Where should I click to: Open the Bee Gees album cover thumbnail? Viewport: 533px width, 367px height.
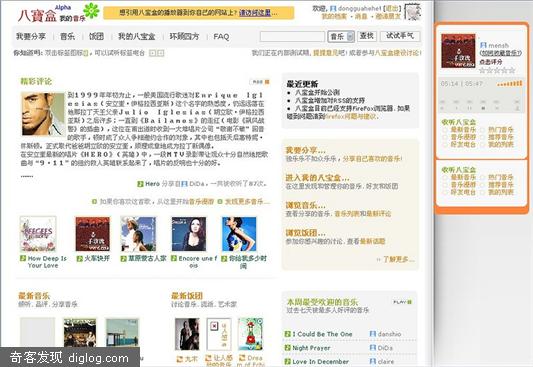(38, 234)
